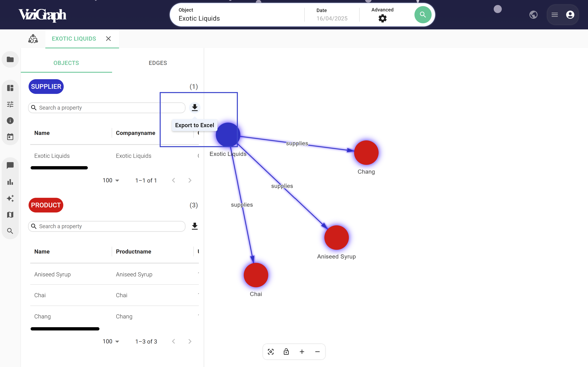Fit graph to view with center icon
Screen dimensions: 588x367
(271, 352)
